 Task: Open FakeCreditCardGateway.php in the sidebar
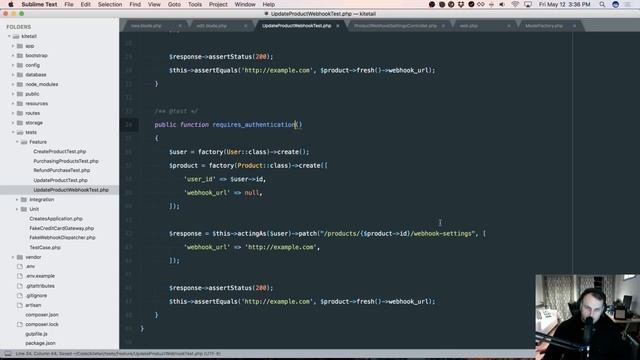(62, 228)
